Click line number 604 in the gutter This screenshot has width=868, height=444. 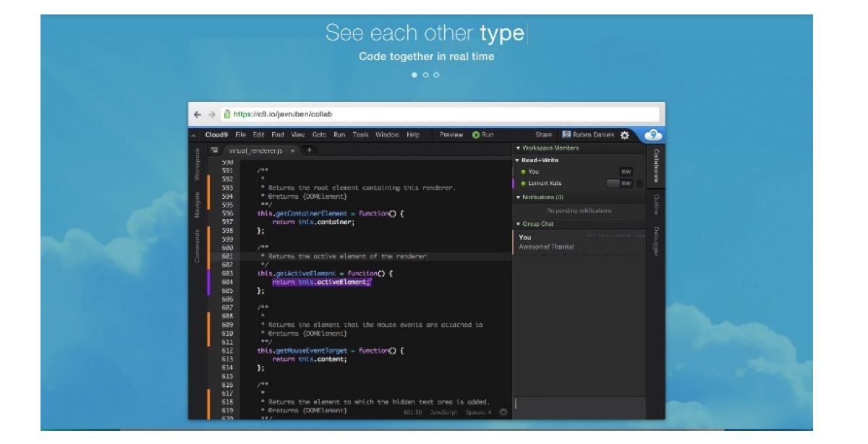point(227,282)
